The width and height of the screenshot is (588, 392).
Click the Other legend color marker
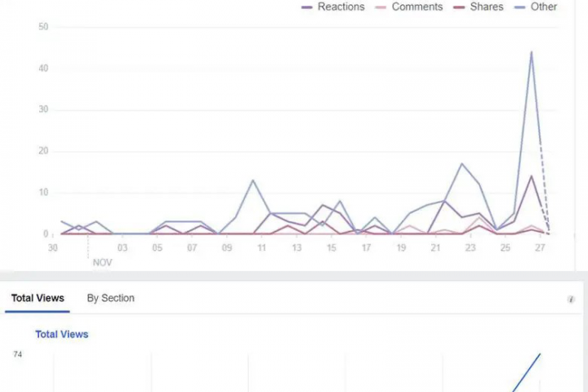pyautogui.click(x=520, y=7)
